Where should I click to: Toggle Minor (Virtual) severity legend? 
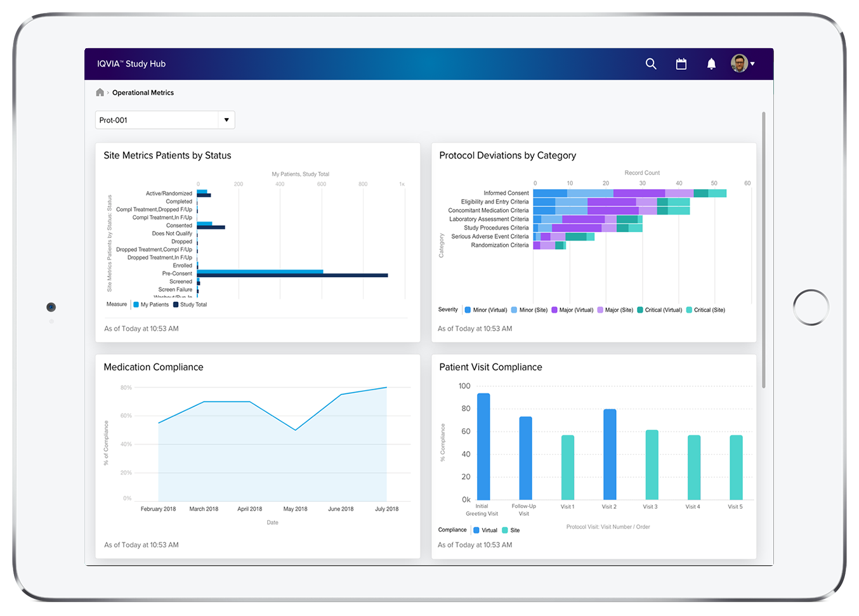(486, 310)
